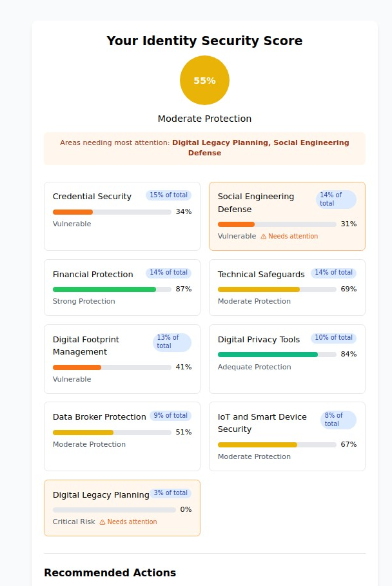Click the '15% of total' badge on Credential Security

pos(168,195)
